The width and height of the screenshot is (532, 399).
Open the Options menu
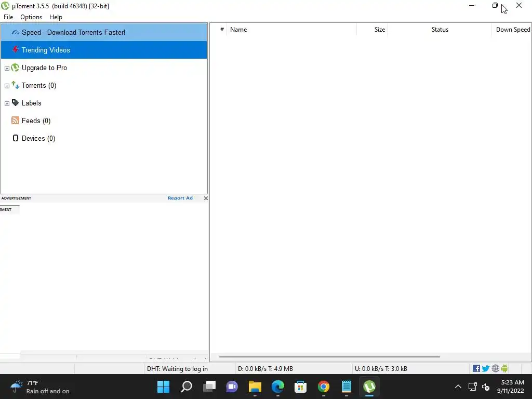(x=31, y=17)
